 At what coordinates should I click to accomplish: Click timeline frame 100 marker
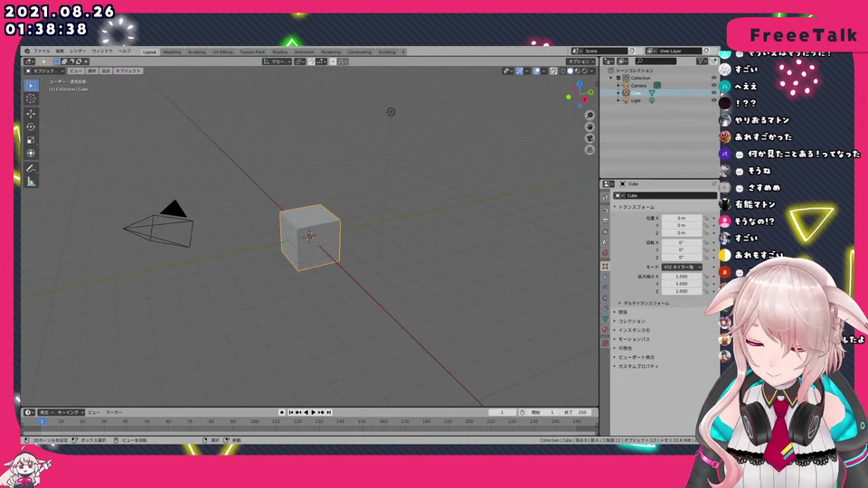(254, 422)
